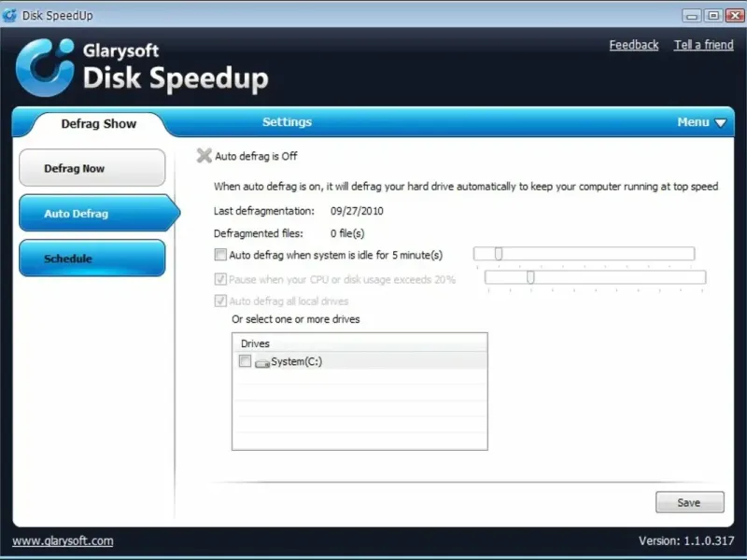Select Defrag Now in the sidebar
This screenshot has height=560, width=747.
point(92,168)
